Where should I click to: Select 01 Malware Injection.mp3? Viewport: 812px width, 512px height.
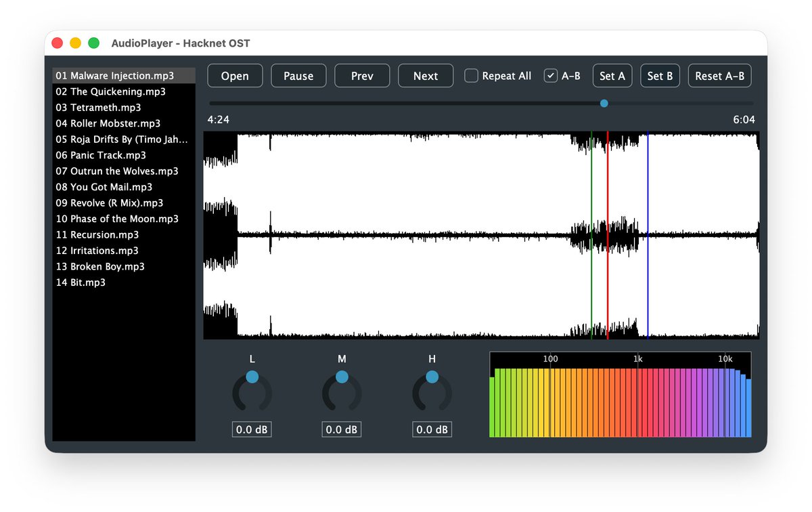(124, 76)
